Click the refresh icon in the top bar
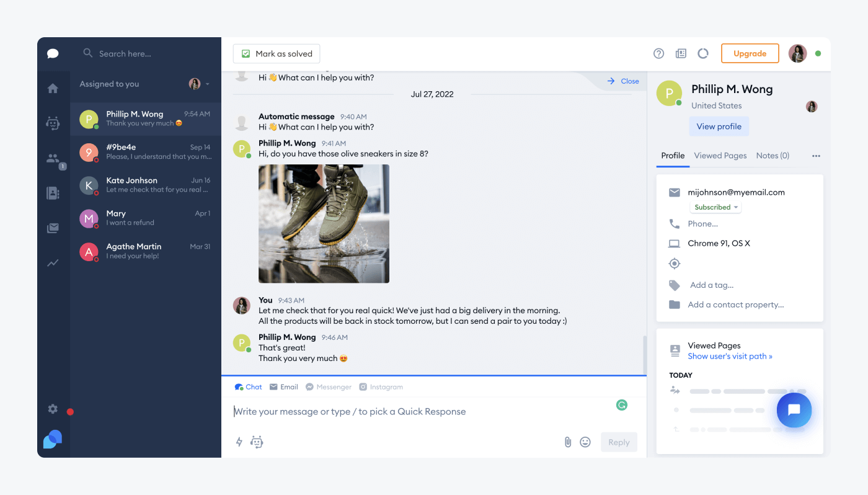The width and height of the screenshot is (868, 495). (x=702, y=53)
